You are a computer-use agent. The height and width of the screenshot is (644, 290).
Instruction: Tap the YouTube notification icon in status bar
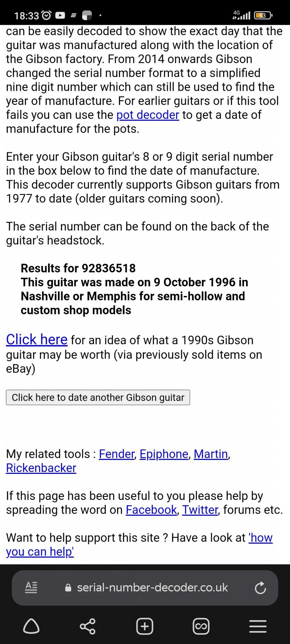pos(60,15)
